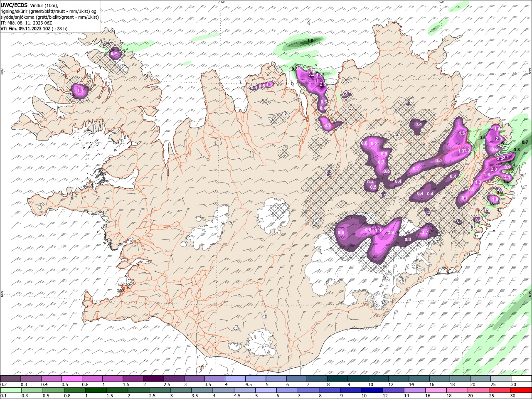This screenshot has height=399, width=532.
Task: Pick lower legend swatch between 0.8 and 1
Action: [x=74, y=390]
